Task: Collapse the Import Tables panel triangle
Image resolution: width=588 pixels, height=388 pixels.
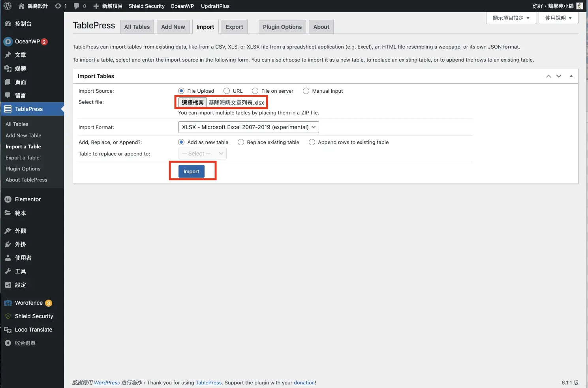Action: pyautogui.click(x=571, y=76)
